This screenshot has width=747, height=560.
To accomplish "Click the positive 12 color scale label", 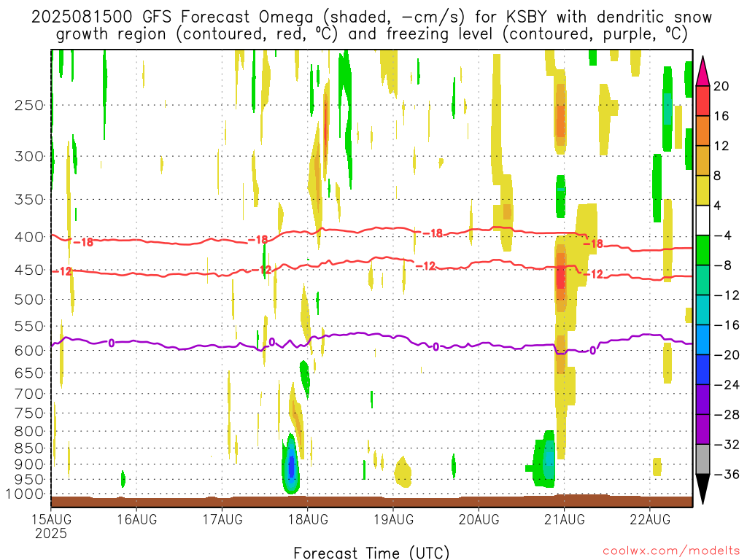I will point(721,146).
